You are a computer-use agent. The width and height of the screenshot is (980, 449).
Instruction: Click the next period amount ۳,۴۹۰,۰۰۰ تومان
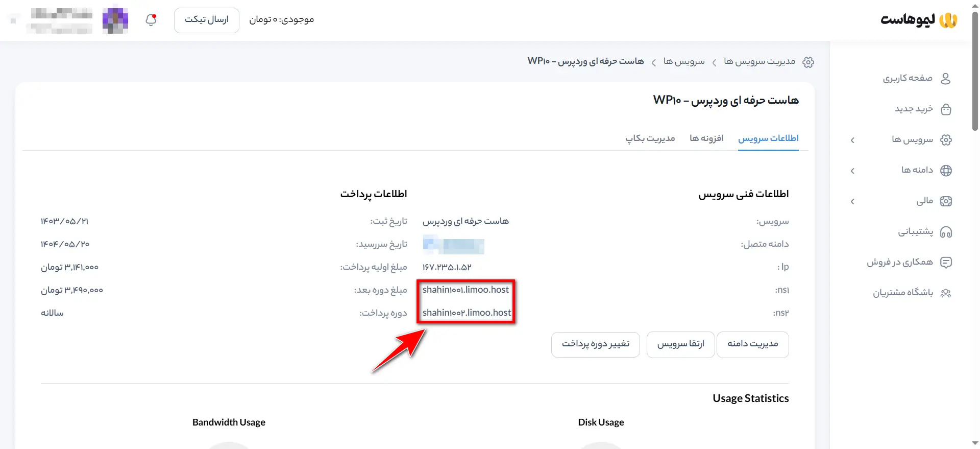point(72,290)
